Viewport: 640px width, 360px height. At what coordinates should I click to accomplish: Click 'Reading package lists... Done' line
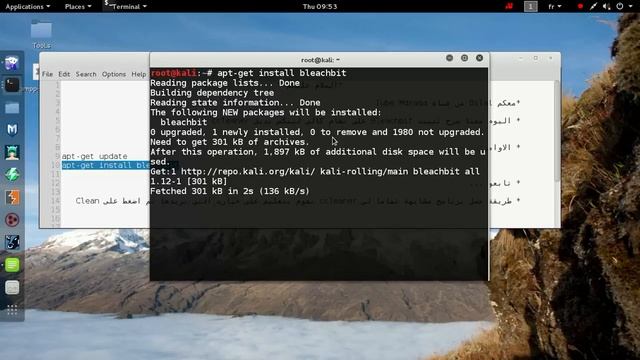coord(225,83)
